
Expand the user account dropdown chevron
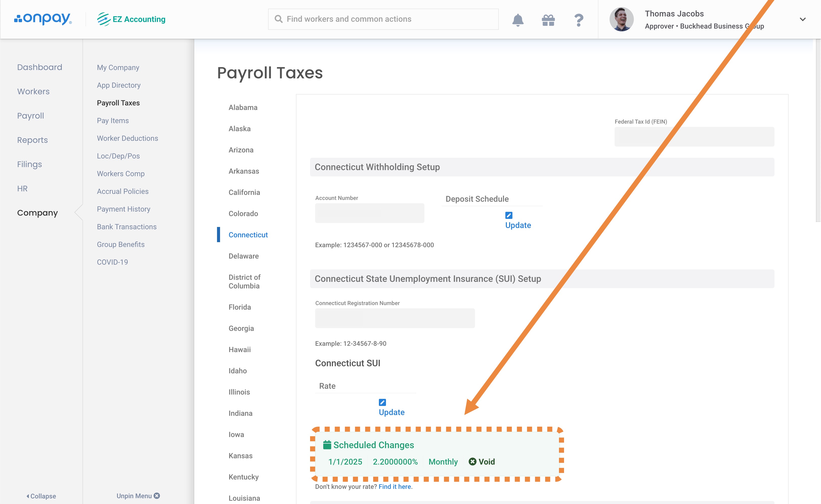(803, 19)
